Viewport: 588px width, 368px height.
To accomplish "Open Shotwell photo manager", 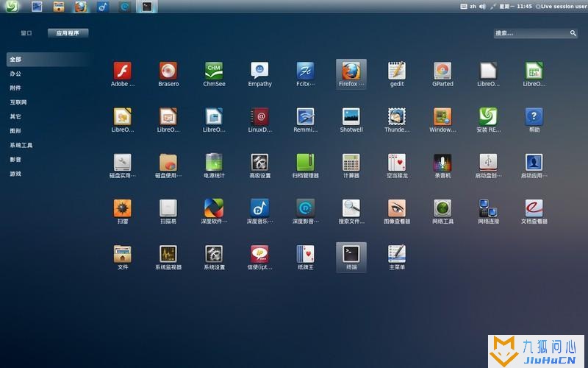I will pyautogui.click(x=351, y=120).
